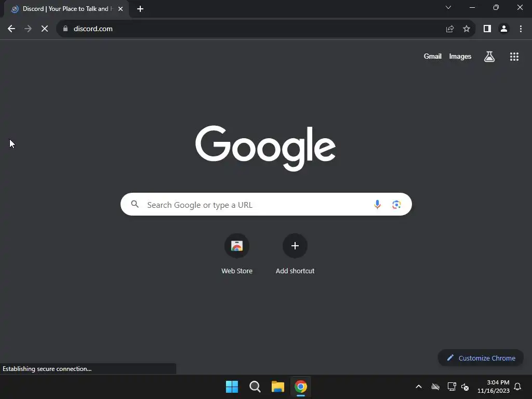Expand the tab search chevron

[x=448, y=7]
